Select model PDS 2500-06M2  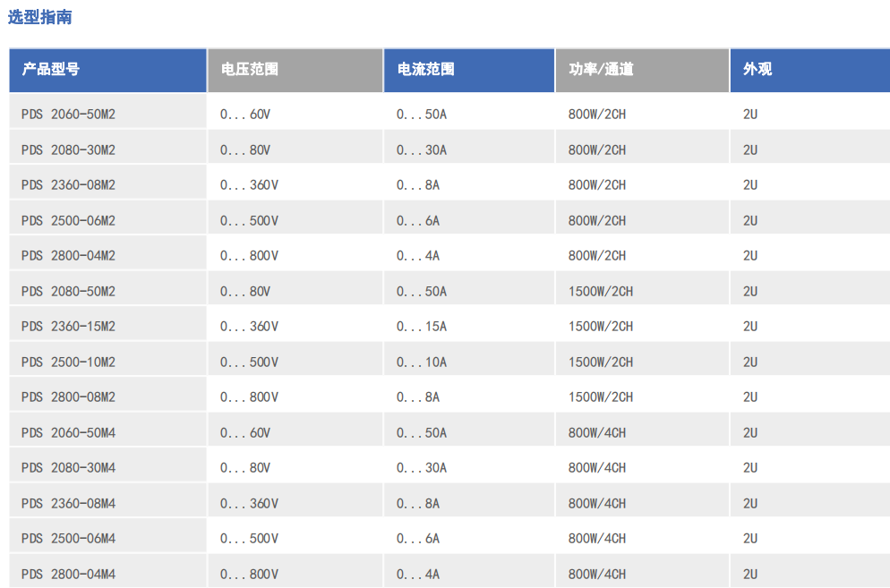(x=68, y=221)
